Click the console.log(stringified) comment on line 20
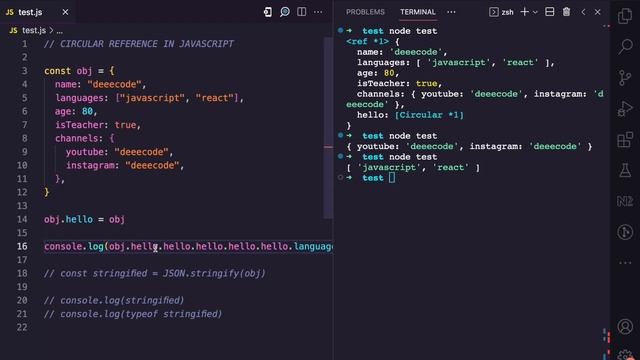The image size is (640, 360). (x=114, y=300)
